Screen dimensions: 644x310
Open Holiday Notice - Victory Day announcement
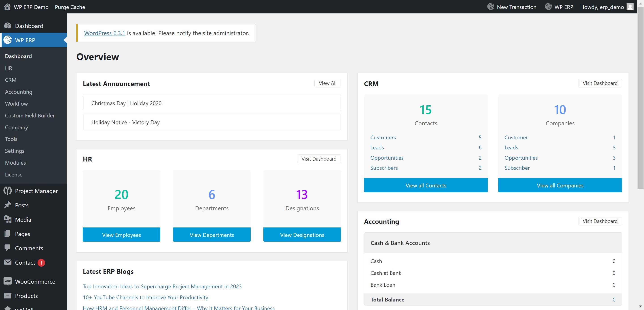[212, 122]
